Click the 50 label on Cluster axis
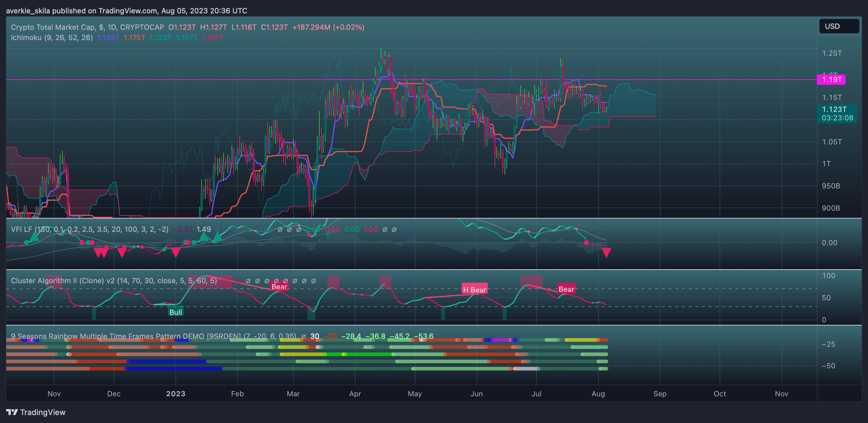The width and height of the screenshot is (868, 423). point(826,298)
